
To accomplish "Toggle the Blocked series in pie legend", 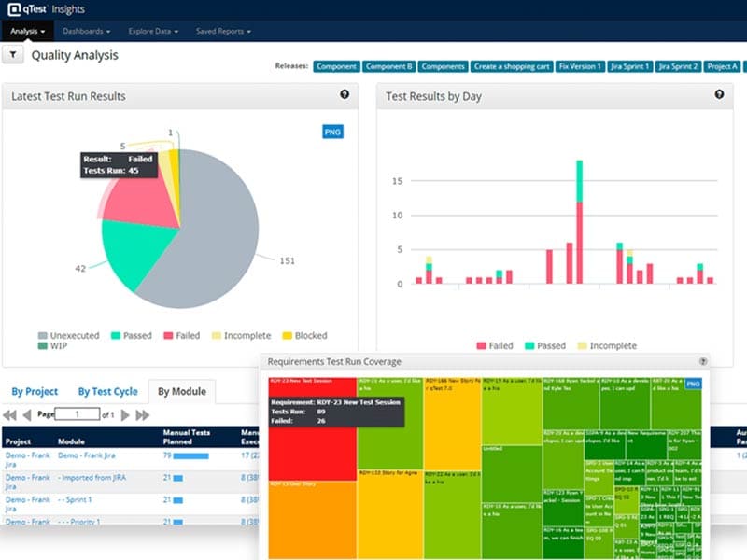I will coord(303,335).
